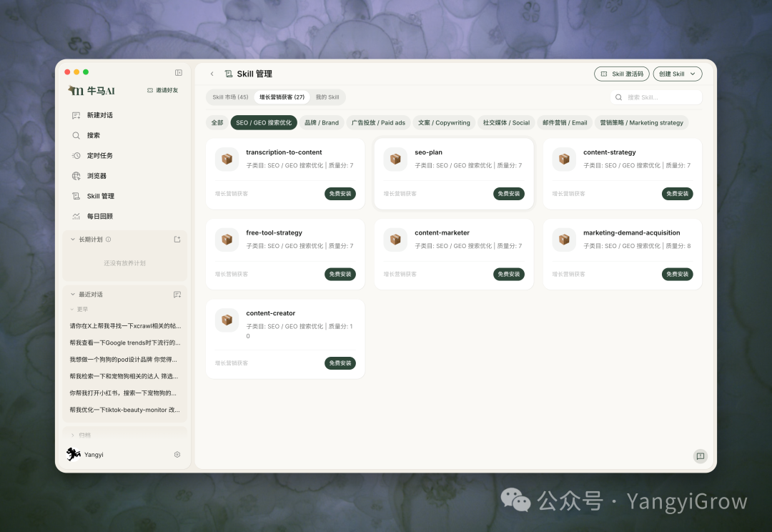Select the 全部 filter chip
This screenshot has width=772, height=532.
pyautogui.click(x=217, y=123)
